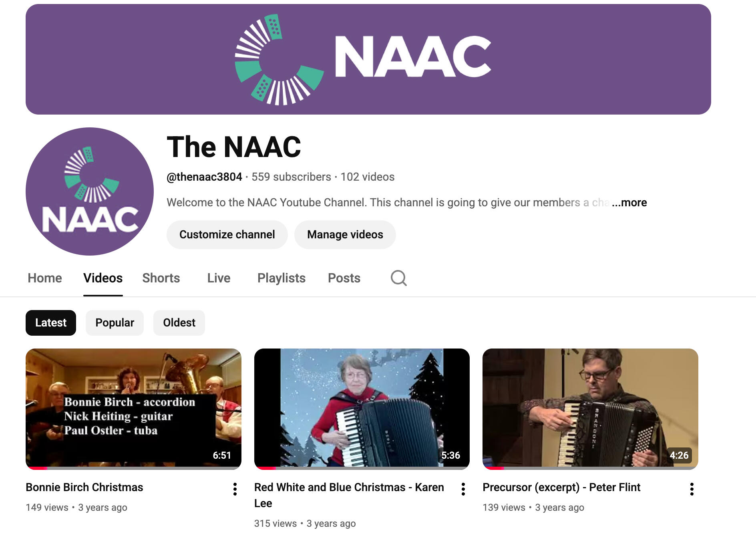Open the Posts tab

[344, 278]
